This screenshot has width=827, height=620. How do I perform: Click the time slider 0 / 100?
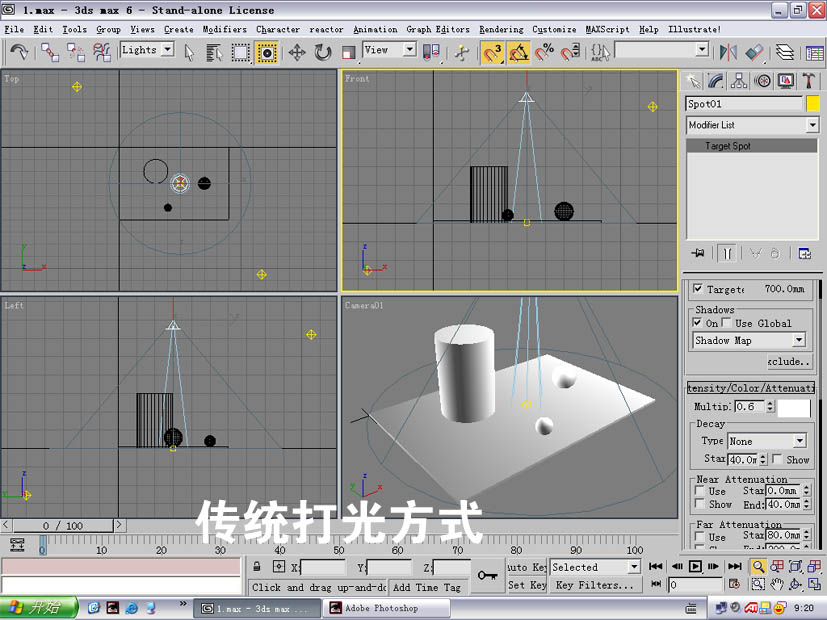click(x=63, y=526)
